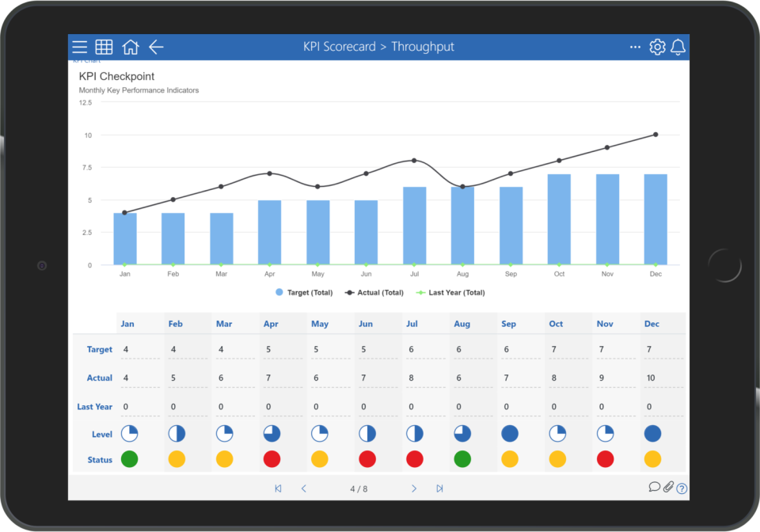Click the red Status circle under Apr
Screen dimensions: 760x532
click(272, 458)
